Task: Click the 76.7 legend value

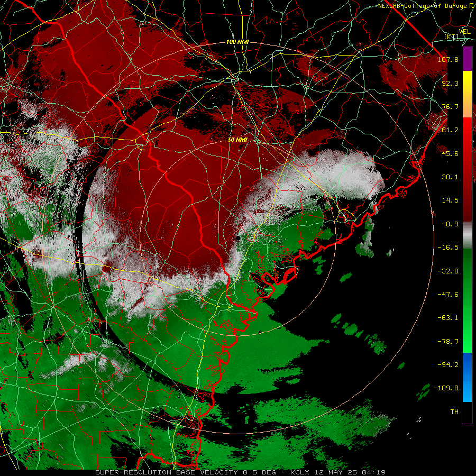Action: [450, 106]
